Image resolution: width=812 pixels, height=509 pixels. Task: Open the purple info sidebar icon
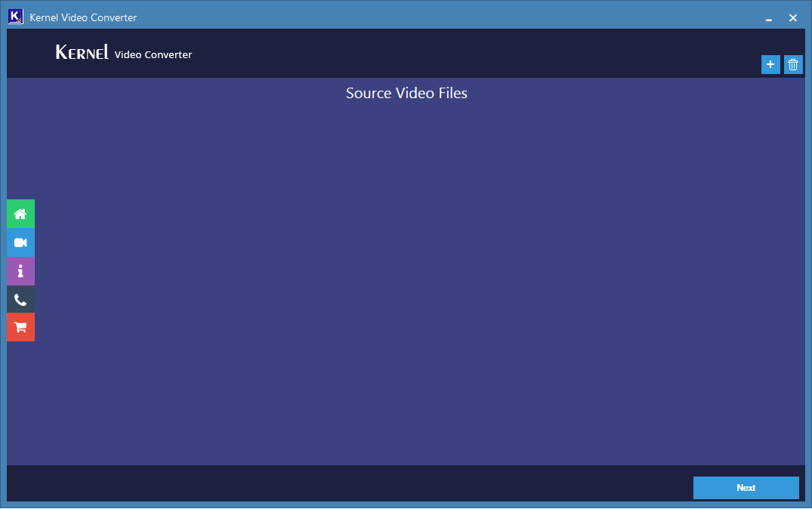click(x=20, y=271)
